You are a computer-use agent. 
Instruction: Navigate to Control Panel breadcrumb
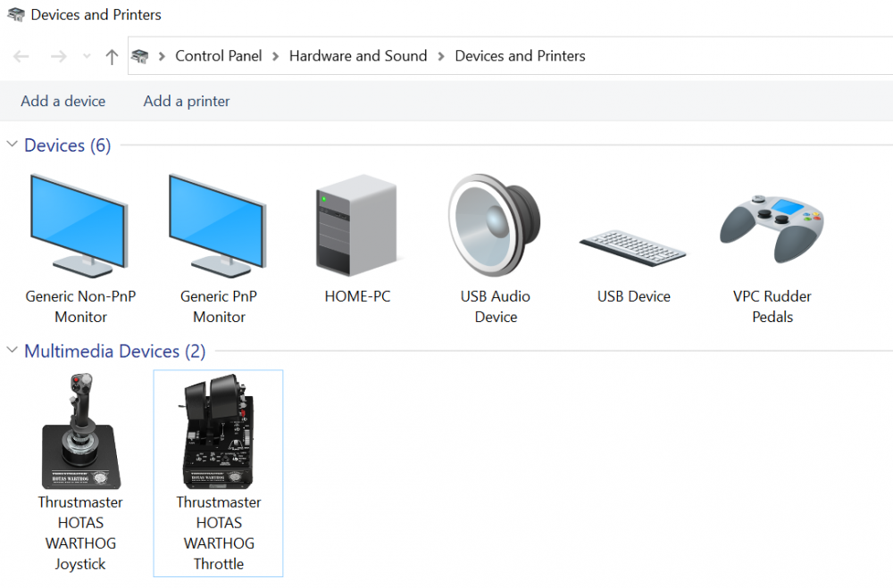[x=219, y=56]
